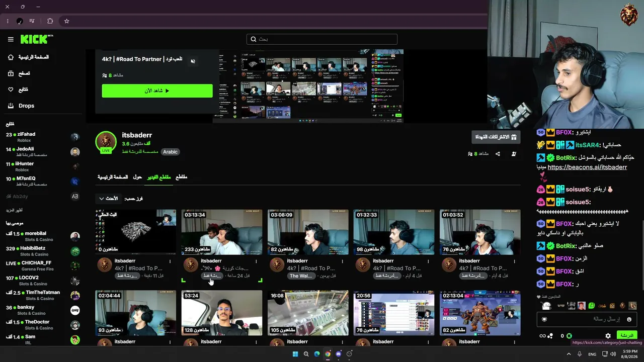The width and height of the screenshot is (644, 362).
Task: Open recommended channel HabibiBetz
Action: (x=42, y=251)
